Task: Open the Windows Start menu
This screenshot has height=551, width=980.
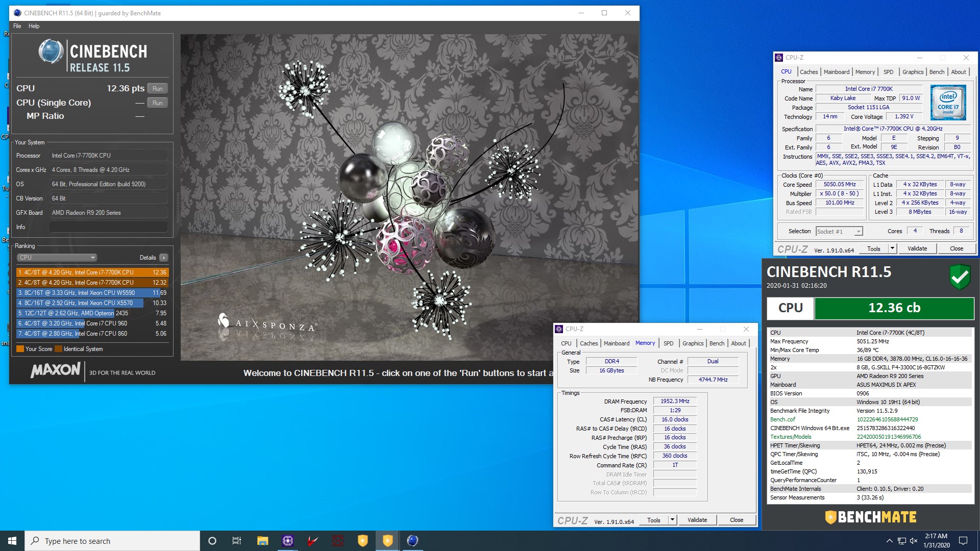Action: (x=12, y=541)
